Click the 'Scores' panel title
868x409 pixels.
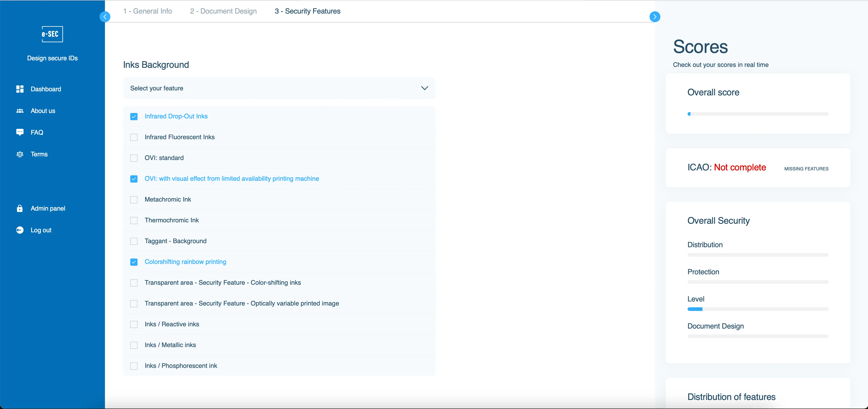(700, 47)
